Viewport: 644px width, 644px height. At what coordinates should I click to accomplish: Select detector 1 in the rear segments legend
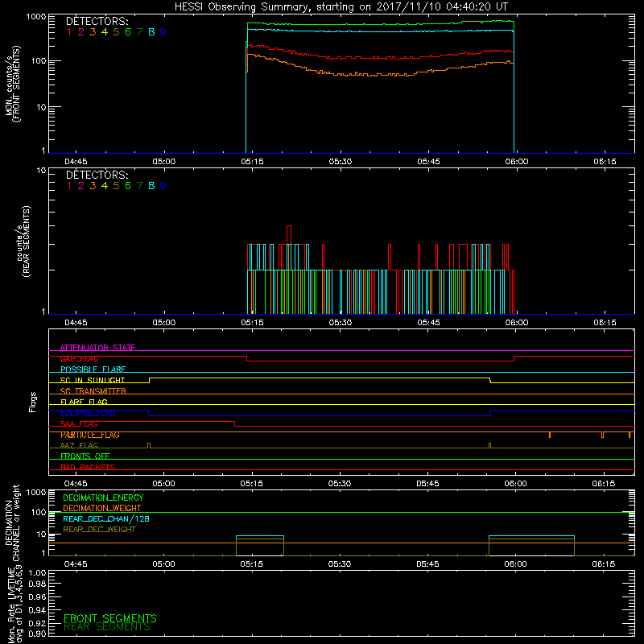click(69, 186)
